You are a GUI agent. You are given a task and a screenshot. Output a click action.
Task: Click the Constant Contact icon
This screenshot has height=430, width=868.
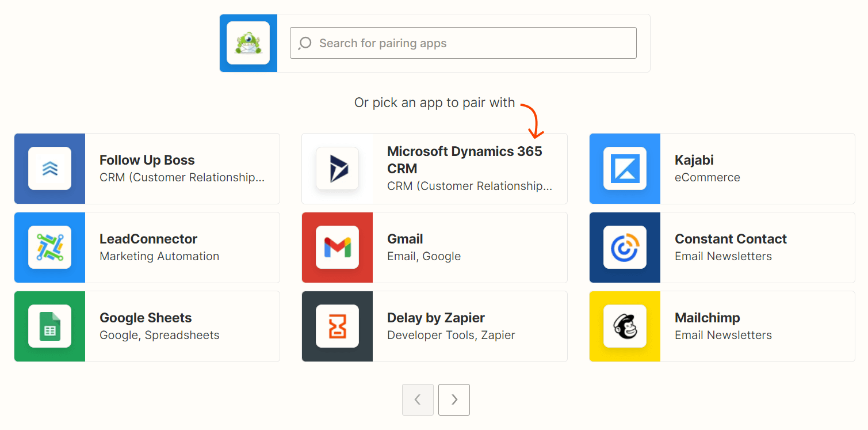625,248
